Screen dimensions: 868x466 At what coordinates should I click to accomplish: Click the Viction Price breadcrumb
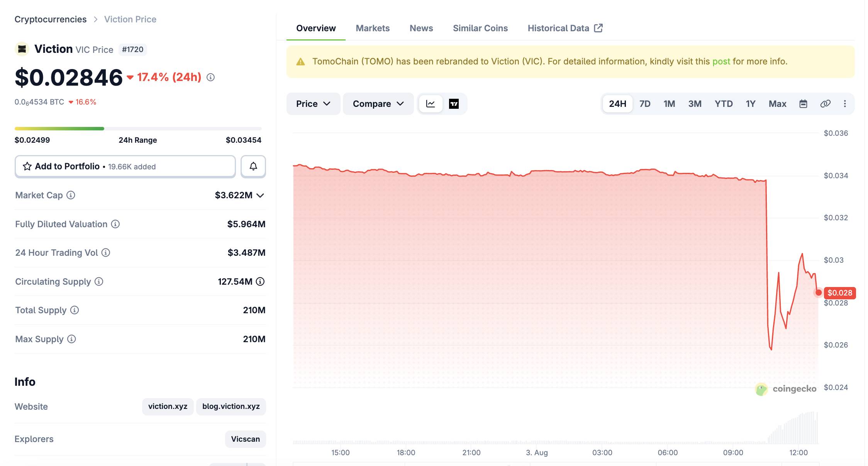pos(130,19)
